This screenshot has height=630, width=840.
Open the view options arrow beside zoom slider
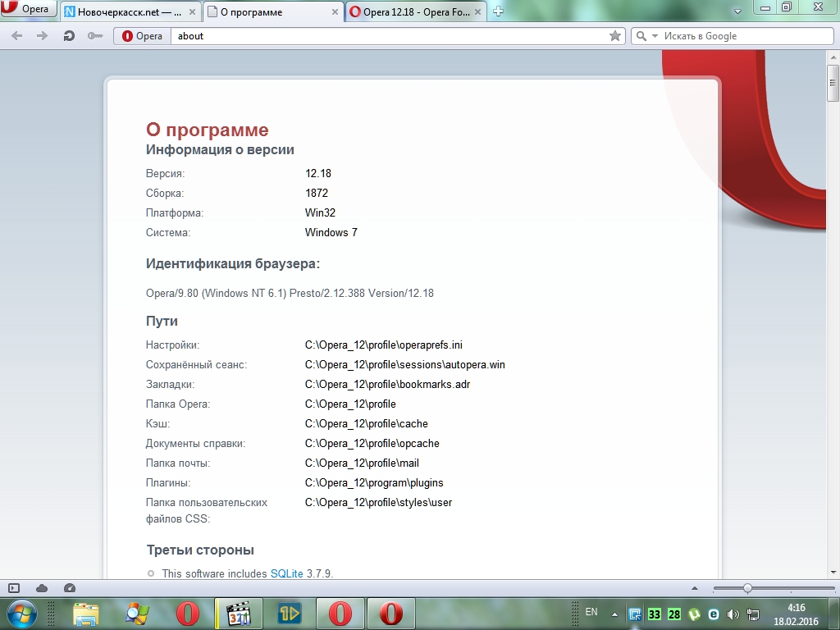tap(695, 588)
